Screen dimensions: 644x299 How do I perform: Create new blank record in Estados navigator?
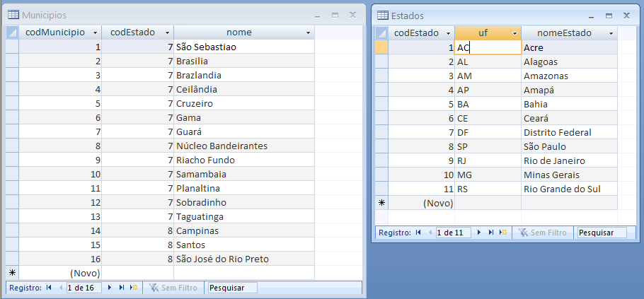503,233
